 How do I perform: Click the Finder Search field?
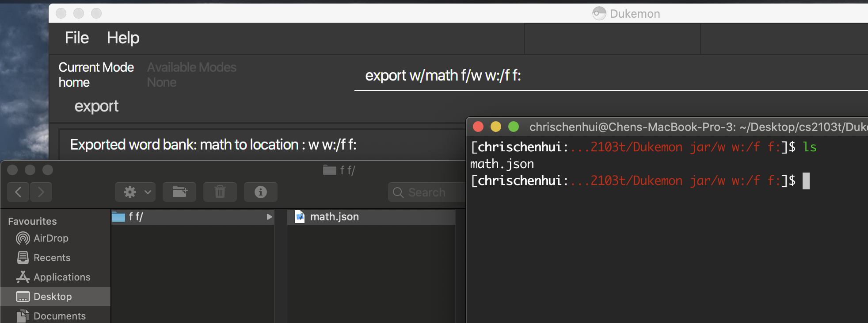427,192
